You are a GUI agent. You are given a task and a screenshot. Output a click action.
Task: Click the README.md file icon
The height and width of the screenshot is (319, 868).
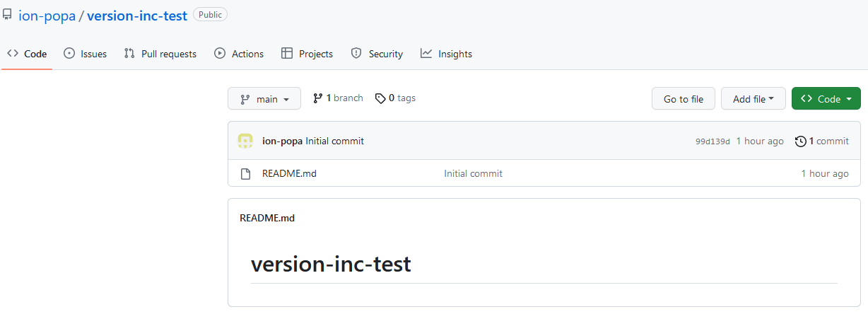click(245, 173)
